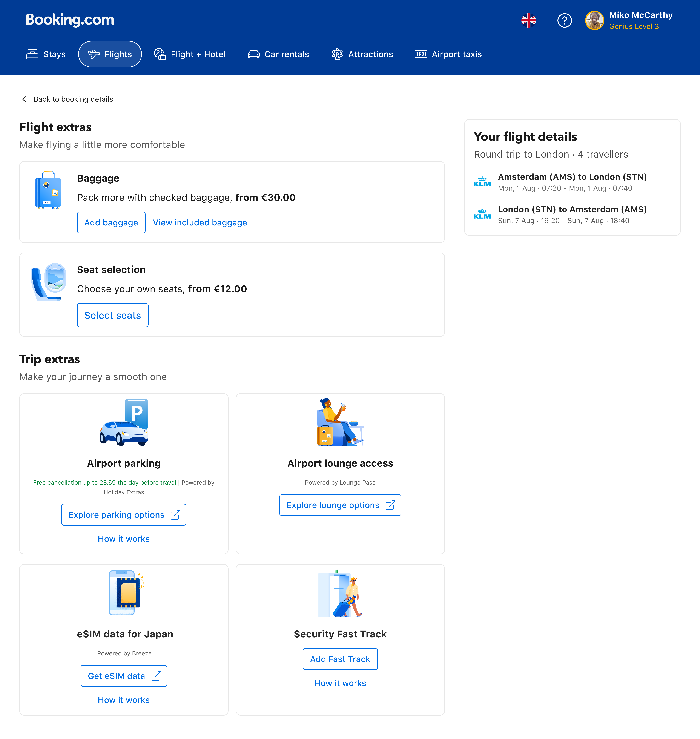The height and width of the screenshot is (739, 700).
Task: Click the free cancellation parking note
Action: point(104,483)
